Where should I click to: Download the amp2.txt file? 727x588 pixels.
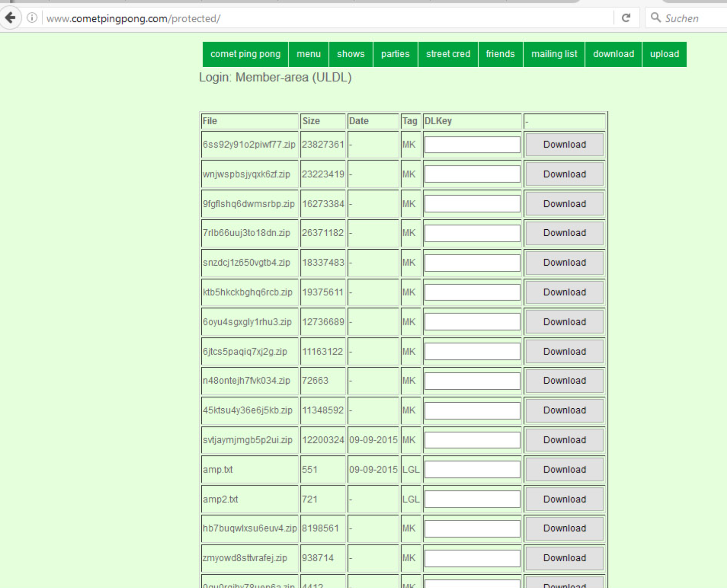pyautogui.click(x=564, y=499)
